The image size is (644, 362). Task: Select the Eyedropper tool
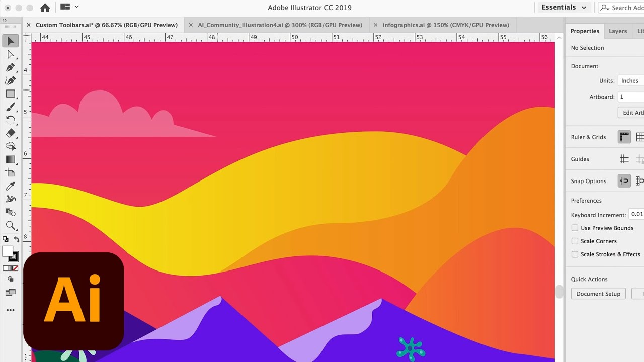tap(11, 186)
